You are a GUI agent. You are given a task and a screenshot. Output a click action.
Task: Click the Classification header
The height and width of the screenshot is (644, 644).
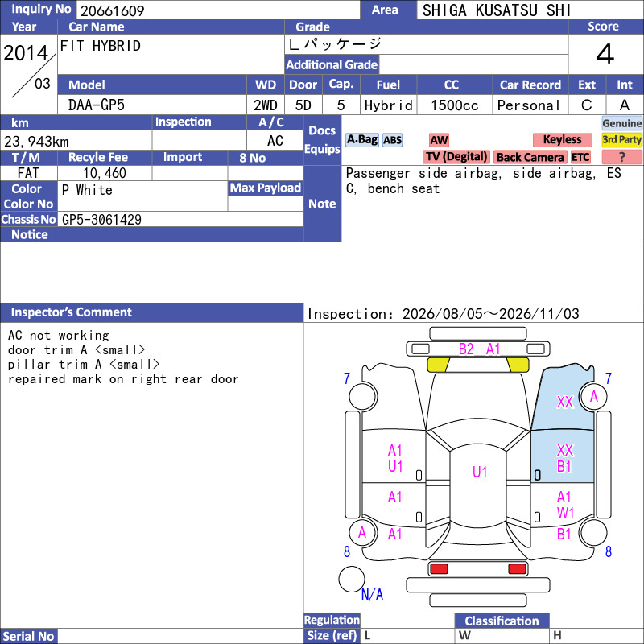tap(502, 621)
